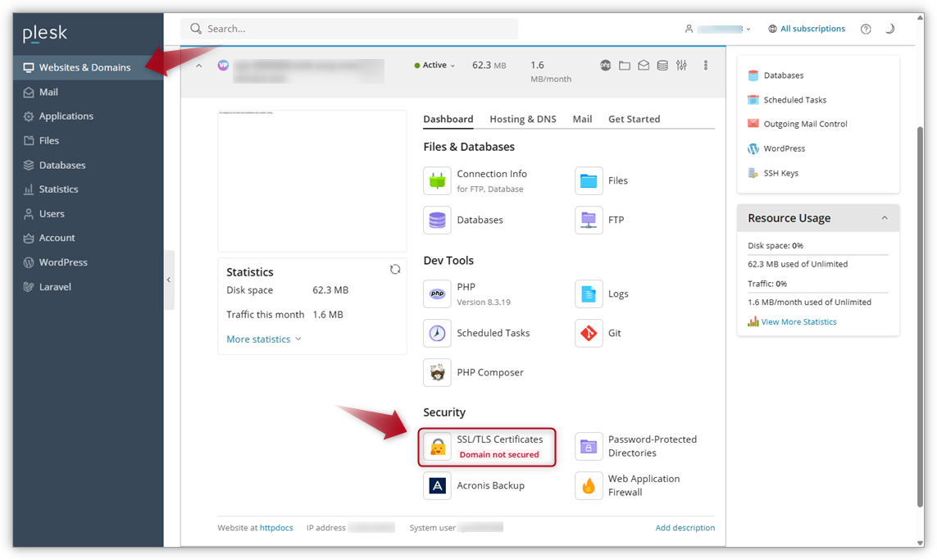Open Web Application Firewall flame icon

coord(589,486)
